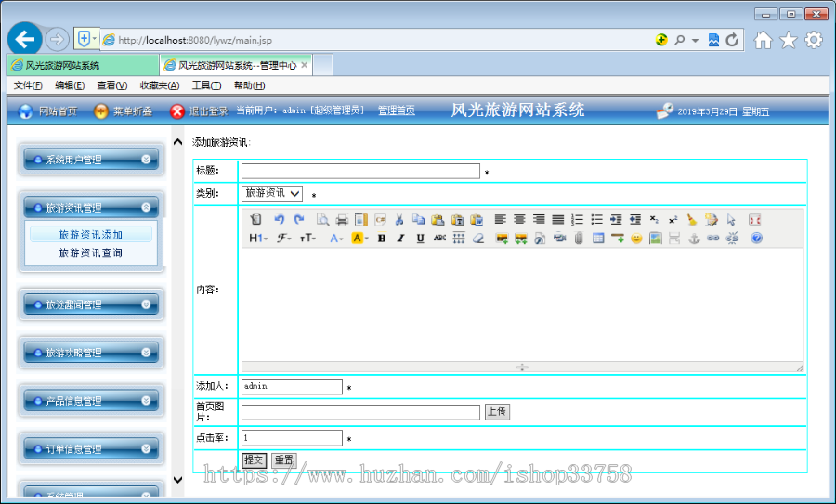Undo the last edit in the editor
The width and height of the screenshot is (836, 504).
click(279, 219)
